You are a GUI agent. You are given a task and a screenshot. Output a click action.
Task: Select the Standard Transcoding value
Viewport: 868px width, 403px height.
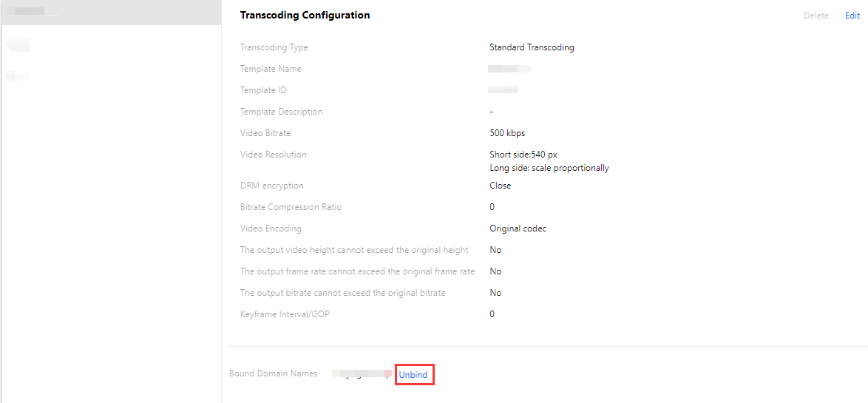pos(532,47)
